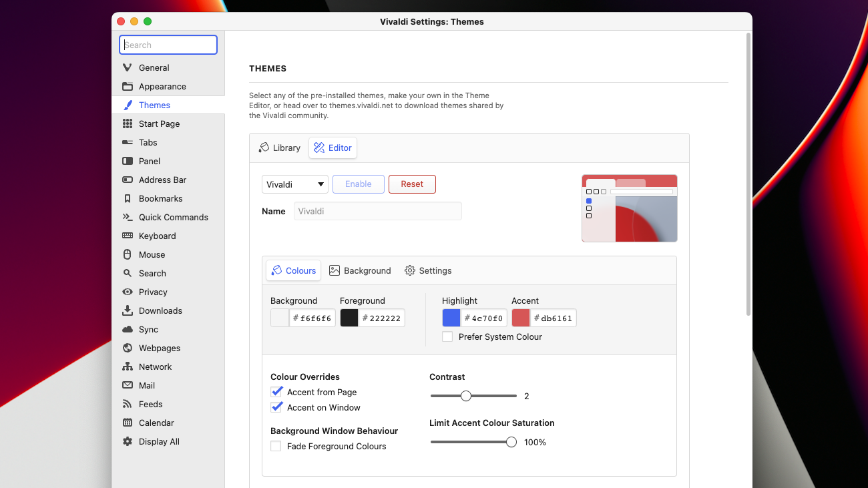The height and width of the screenshot is (488, 868).
Task: Click the Feeds RSS icon
Action: coord(127,404)
